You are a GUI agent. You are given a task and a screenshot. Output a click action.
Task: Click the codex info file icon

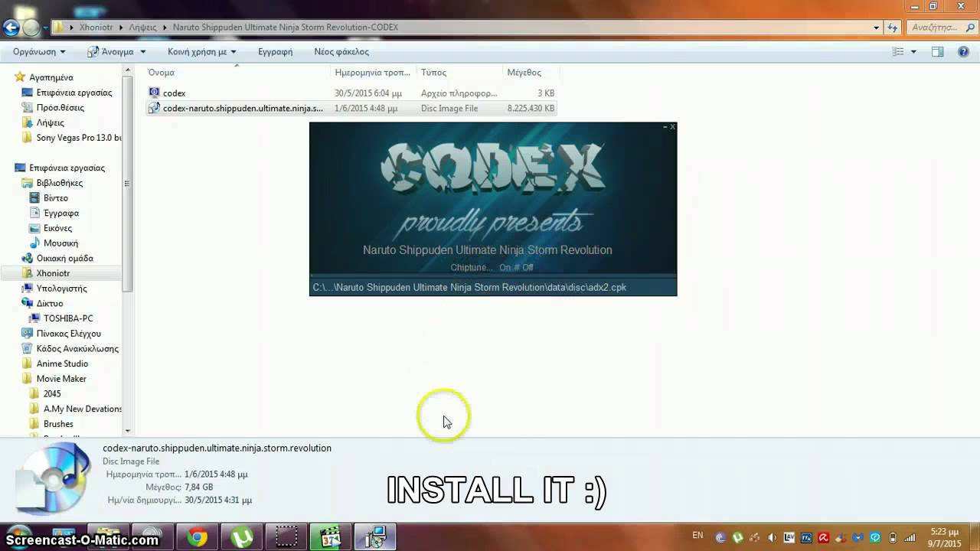[154, 93]
